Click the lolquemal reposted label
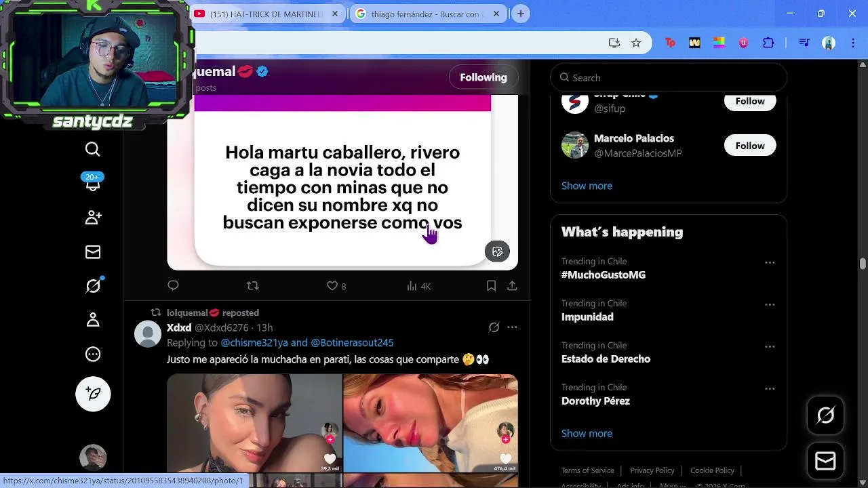The height and width of the screenshot is (488, 868). tap(213, 312)
